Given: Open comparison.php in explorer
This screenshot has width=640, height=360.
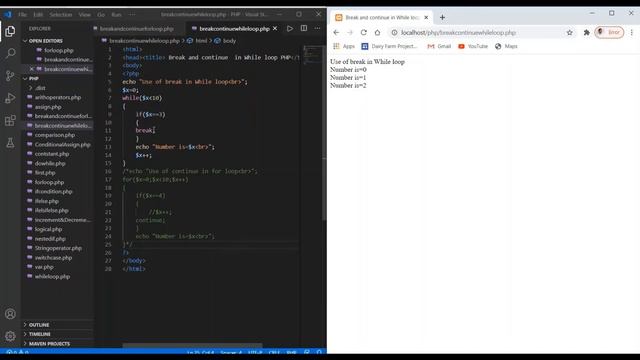Looking at the screenshot, I should 55,135.
